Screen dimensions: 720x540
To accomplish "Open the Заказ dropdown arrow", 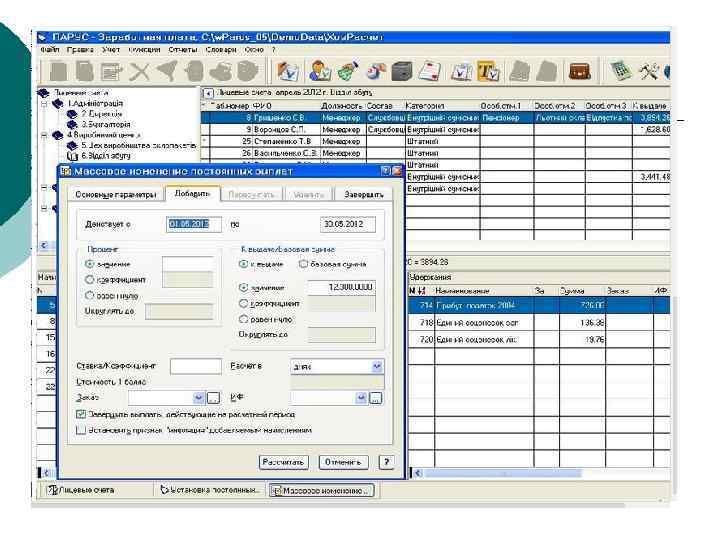I will [x=198, y=398].
